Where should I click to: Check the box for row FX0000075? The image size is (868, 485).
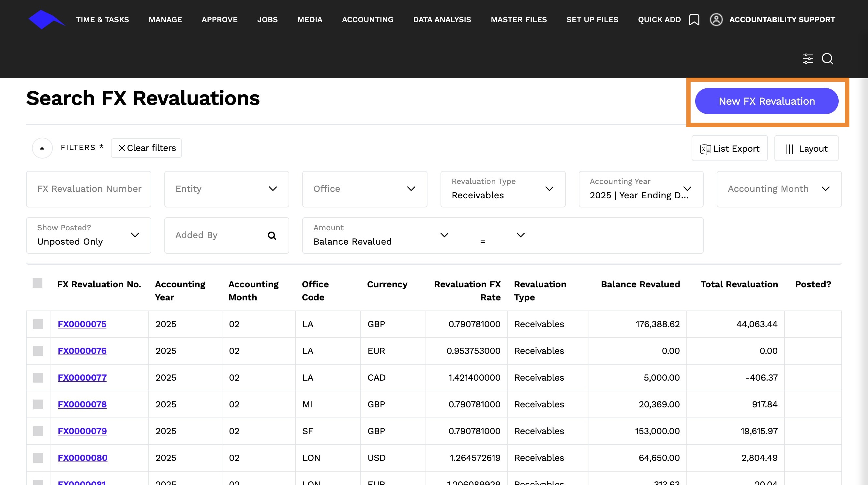(38, 324)
